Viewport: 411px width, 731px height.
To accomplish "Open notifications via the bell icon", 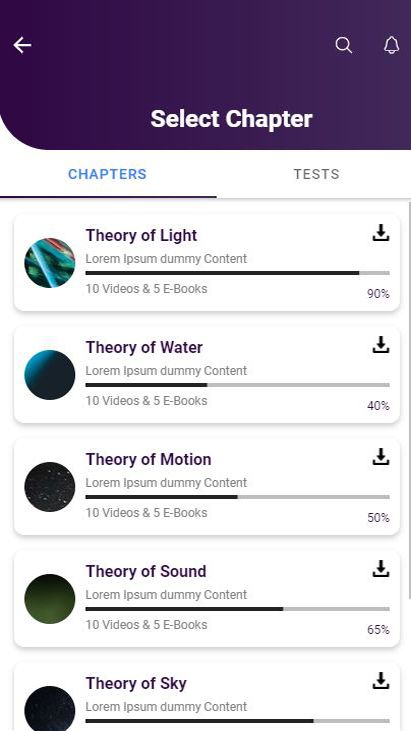I will pyautogui.click(x=391, y=45).
